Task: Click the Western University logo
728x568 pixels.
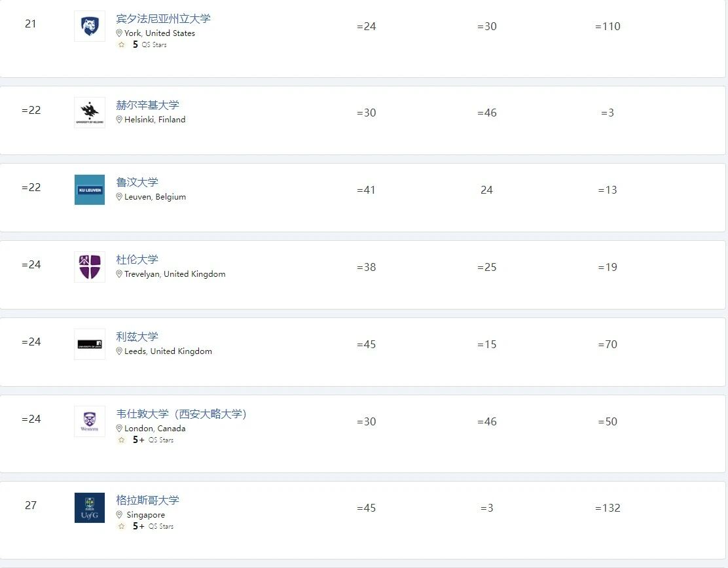Action: click(x=90, y=421)
